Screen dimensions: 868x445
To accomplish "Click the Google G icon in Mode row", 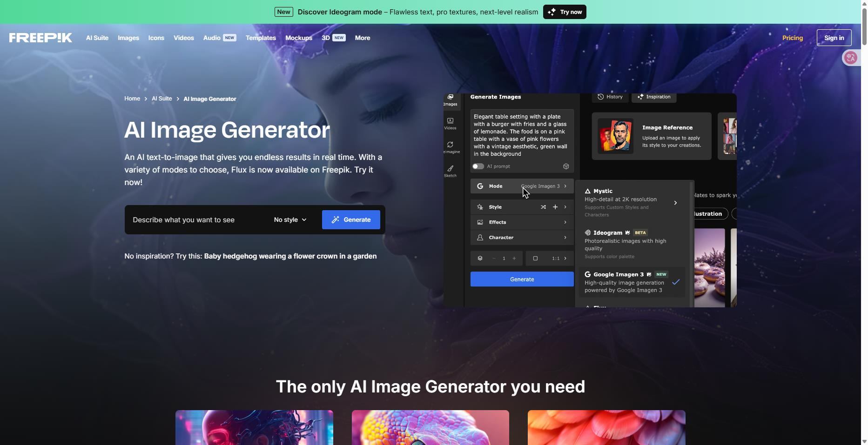I will [480, 186].
